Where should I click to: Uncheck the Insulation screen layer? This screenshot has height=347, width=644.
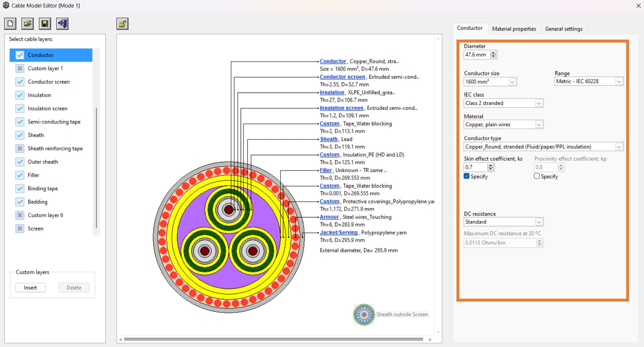[20, 108]
